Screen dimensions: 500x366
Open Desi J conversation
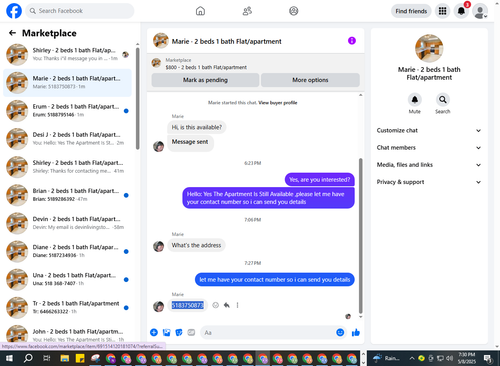click(x=67, y=139)
